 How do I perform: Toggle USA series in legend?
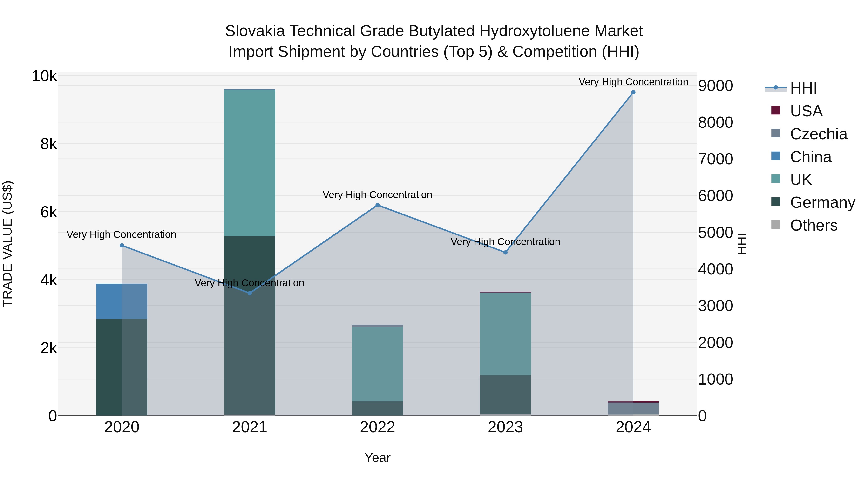pyautogui.click(x=797, y=111)
